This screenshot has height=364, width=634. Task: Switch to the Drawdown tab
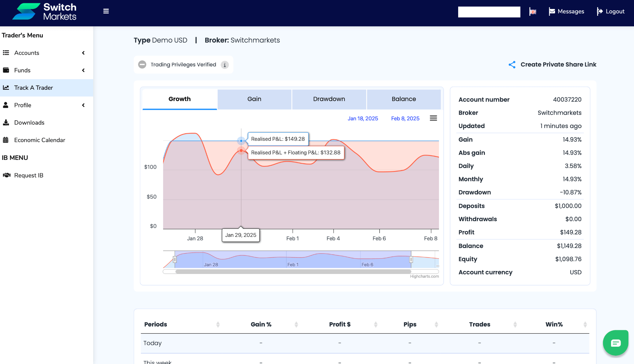point(329,99)
